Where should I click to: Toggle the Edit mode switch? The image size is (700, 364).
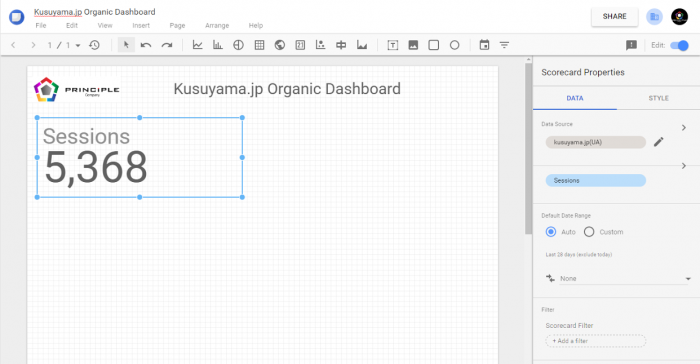tap(679, 45)
